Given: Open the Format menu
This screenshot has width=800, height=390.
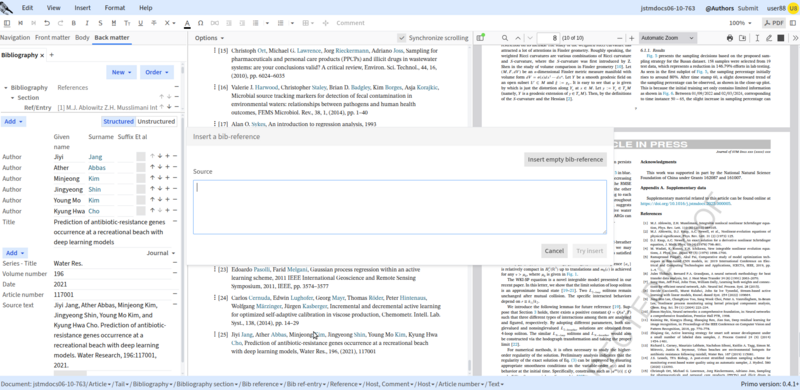Looking at the screenshot, I should (x=115, y=8).
